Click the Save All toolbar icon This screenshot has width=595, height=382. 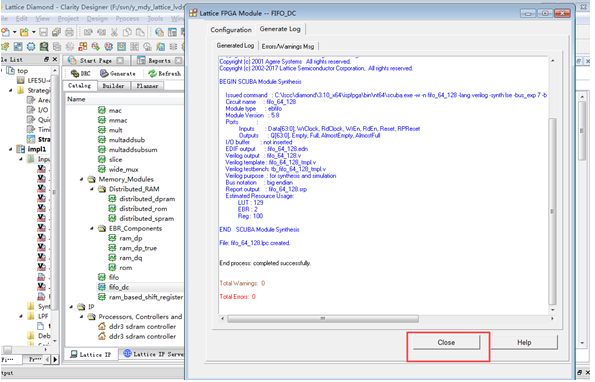[56, 32]
